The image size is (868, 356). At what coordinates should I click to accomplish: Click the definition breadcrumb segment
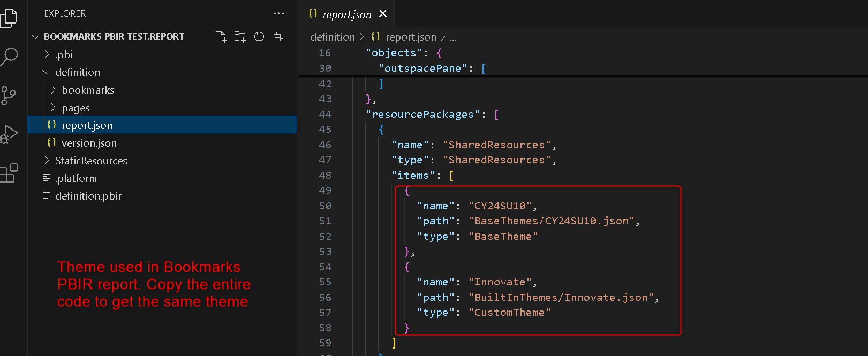pos(332,37)
